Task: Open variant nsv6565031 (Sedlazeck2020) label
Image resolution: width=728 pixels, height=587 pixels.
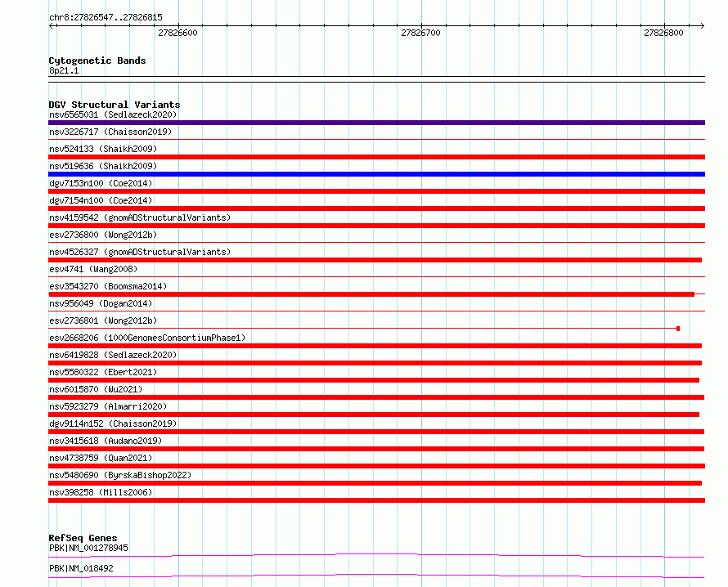Action: tap(113, 114)
